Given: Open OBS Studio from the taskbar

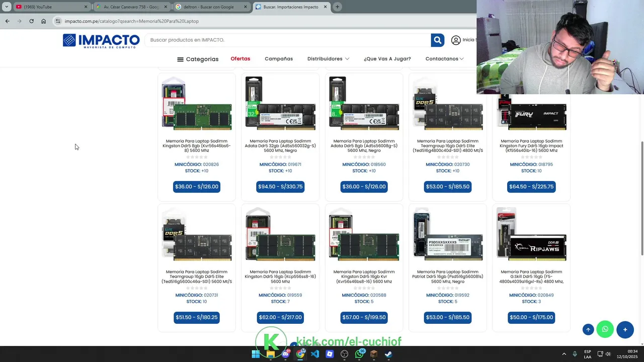Looking at the screenshot, I should pos(345,354).
